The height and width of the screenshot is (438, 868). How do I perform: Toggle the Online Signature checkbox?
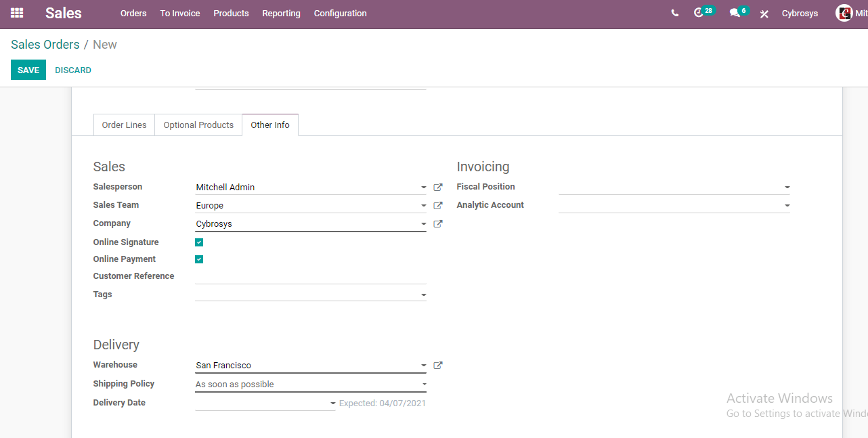click(x=199, y=242)
